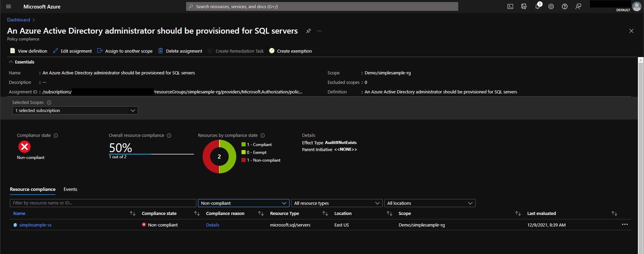The image size is (644, 254).
Task: Open the 1 selected subscription dropdown
Action: tap(75, 110)
